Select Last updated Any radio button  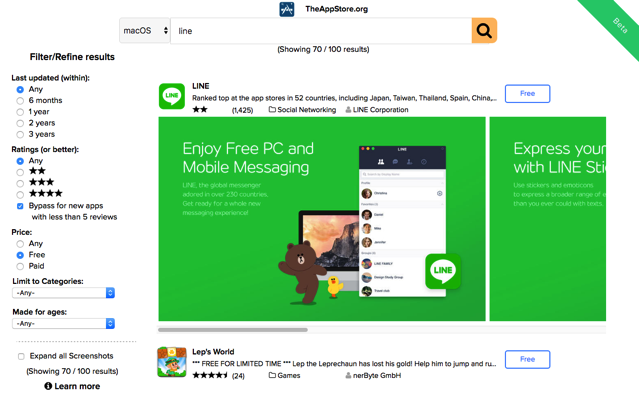click(20, 89)
